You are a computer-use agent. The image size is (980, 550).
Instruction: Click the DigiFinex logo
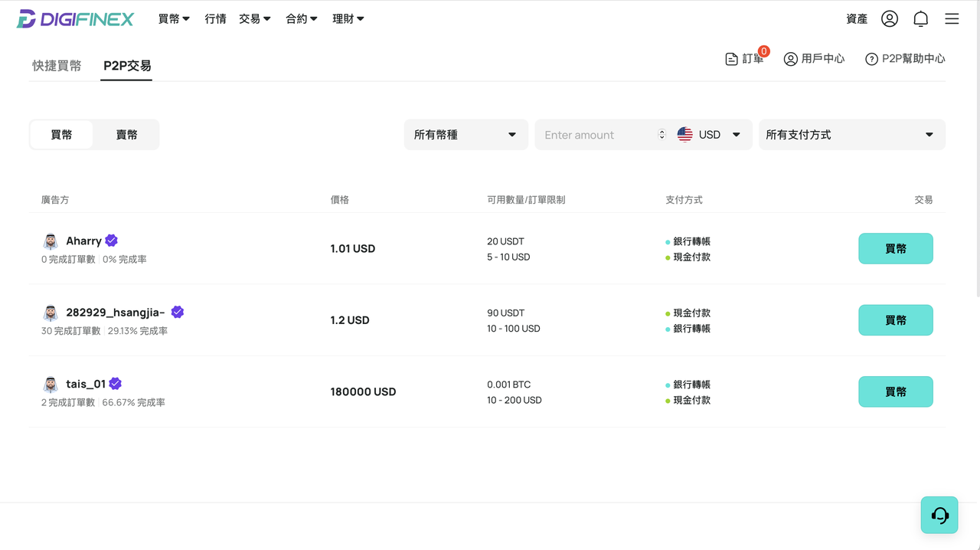[x=75, y=18]
